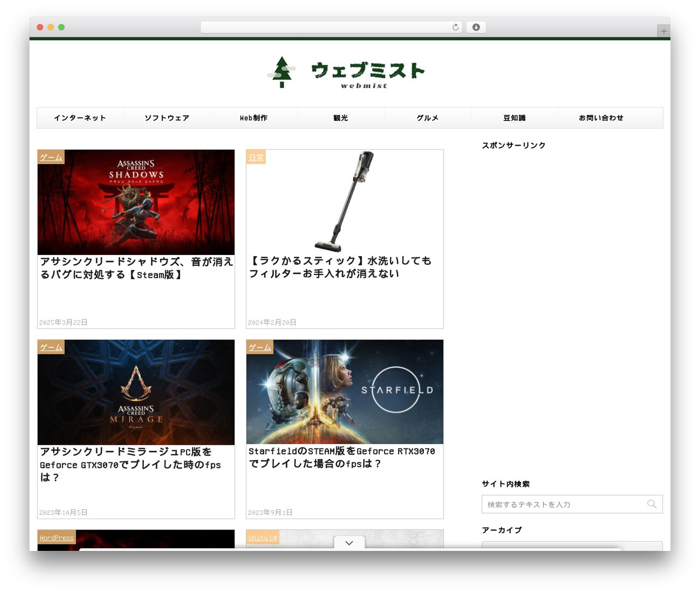Click the WordPress category tag
This screenshot has height=593, width=700.
coord(56,537)
